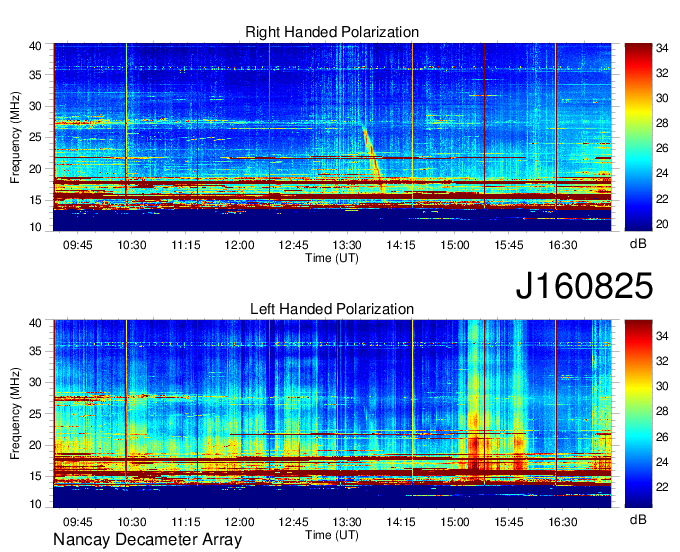Click the 25 MHz tick of Right Handed plot
680x552 pixels.
point(35,138)
